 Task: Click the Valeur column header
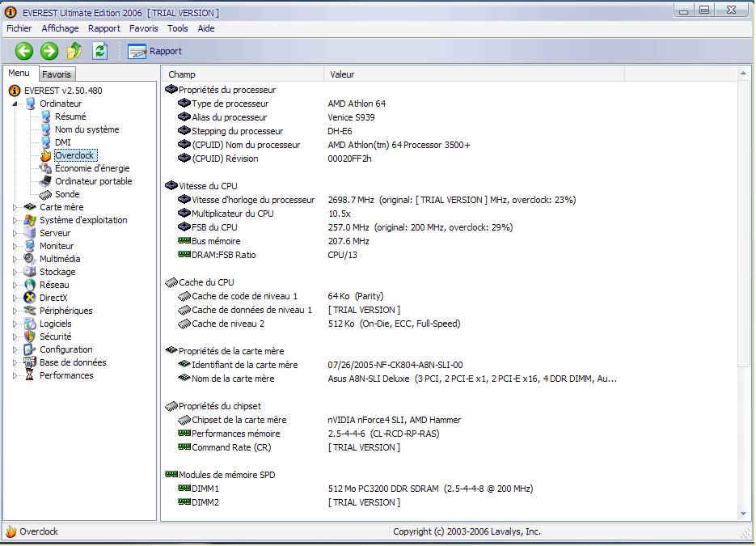coord(475,74)
